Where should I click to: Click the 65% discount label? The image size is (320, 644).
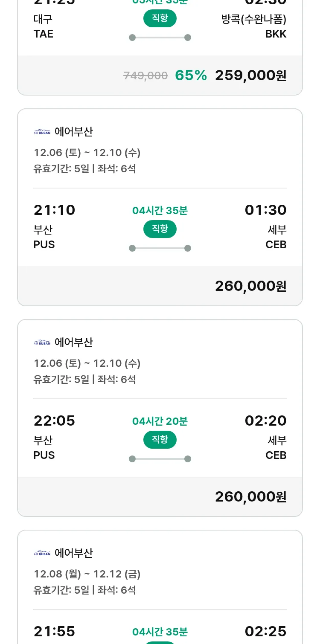click(x=191, y=75)
